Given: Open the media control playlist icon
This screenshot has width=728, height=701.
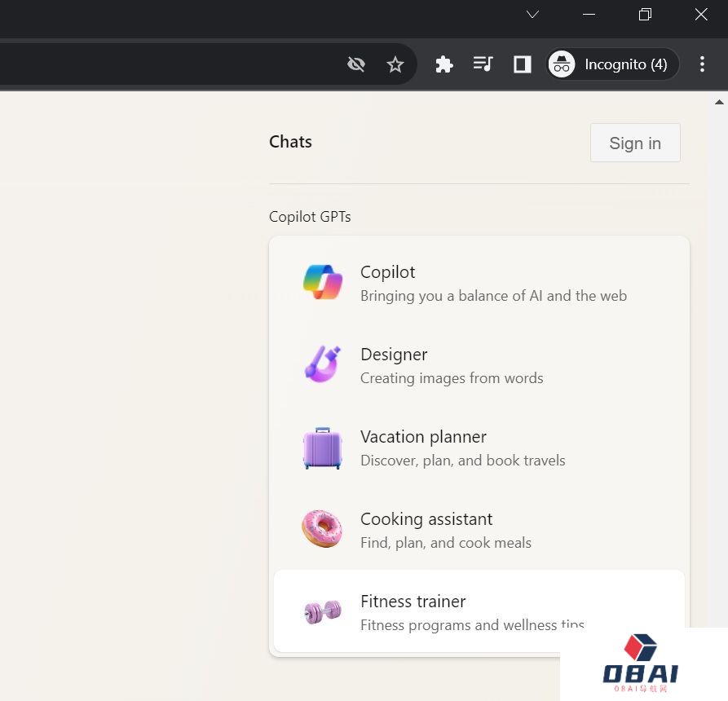Looking at the screenshot, I should tap(483, 64).
